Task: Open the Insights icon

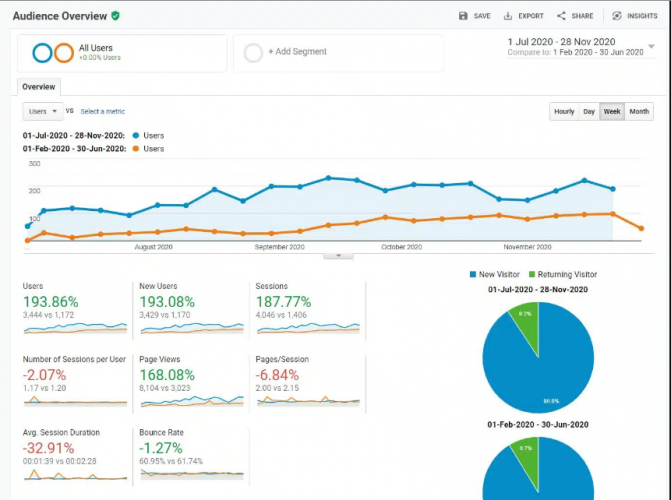Action: (616, 16)
